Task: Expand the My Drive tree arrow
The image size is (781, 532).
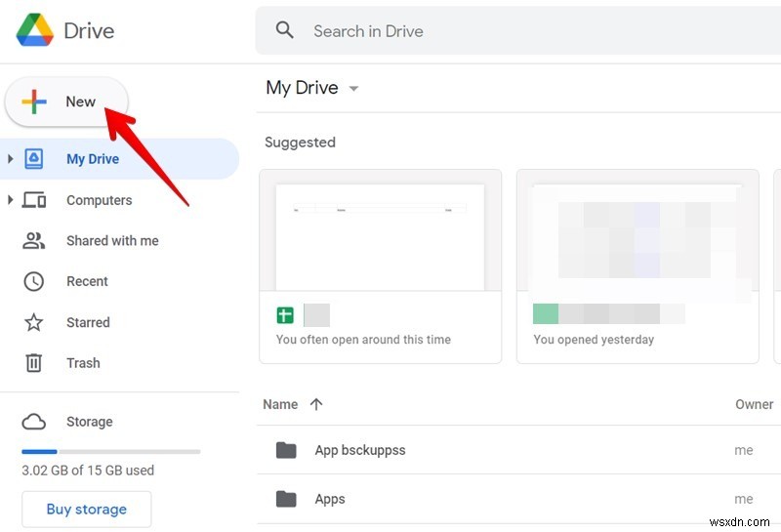Action: coord(10,159)
